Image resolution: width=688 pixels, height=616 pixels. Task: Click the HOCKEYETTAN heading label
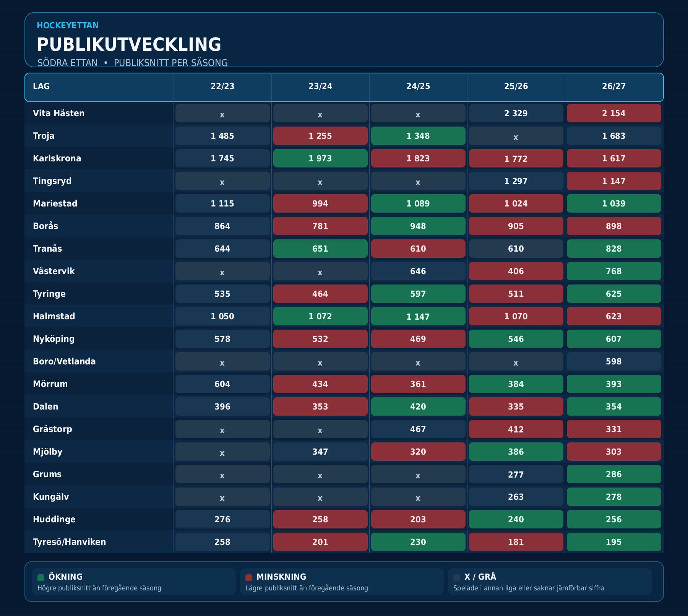68,26
